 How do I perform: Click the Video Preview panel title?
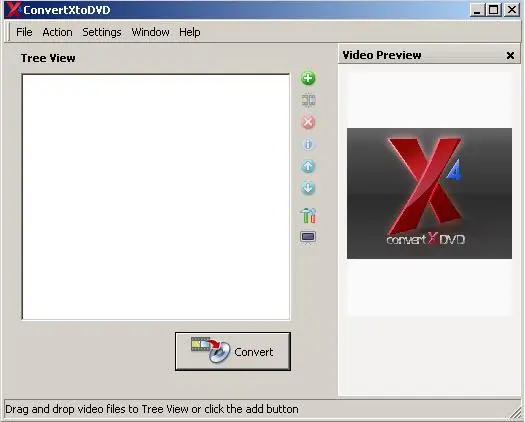point(382,55)
